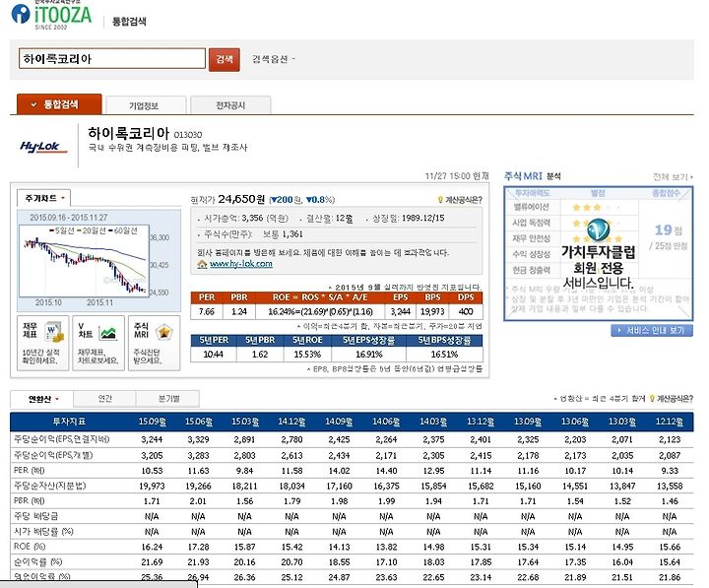709x588 pixels.
Task: Click the DPS value 400
Action: point(465,311)
